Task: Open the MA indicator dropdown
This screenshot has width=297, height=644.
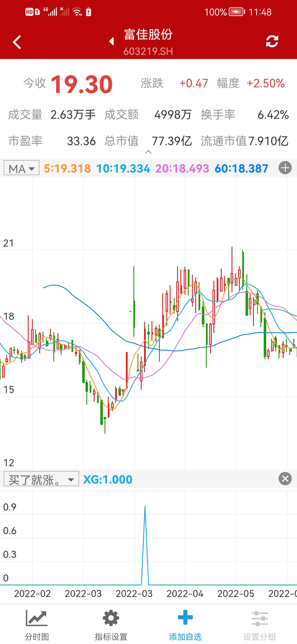Action: [x=22, y=168]
